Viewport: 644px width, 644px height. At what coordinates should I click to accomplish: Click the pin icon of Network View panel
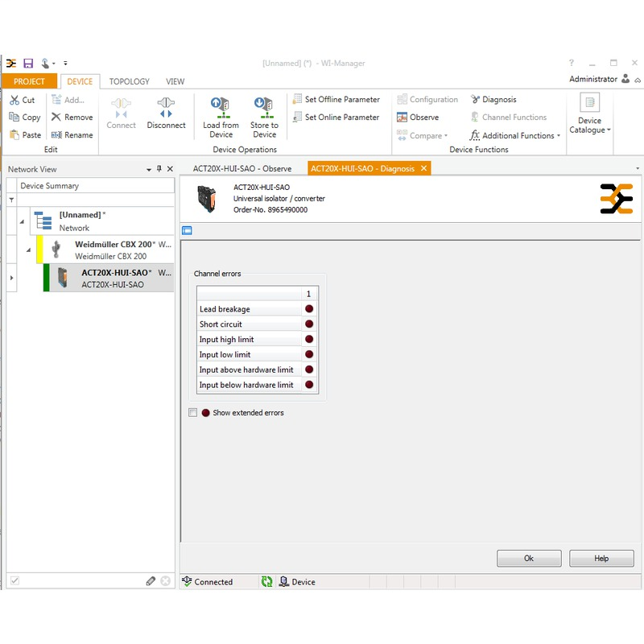pyautogui.click(x=159, y=169)
